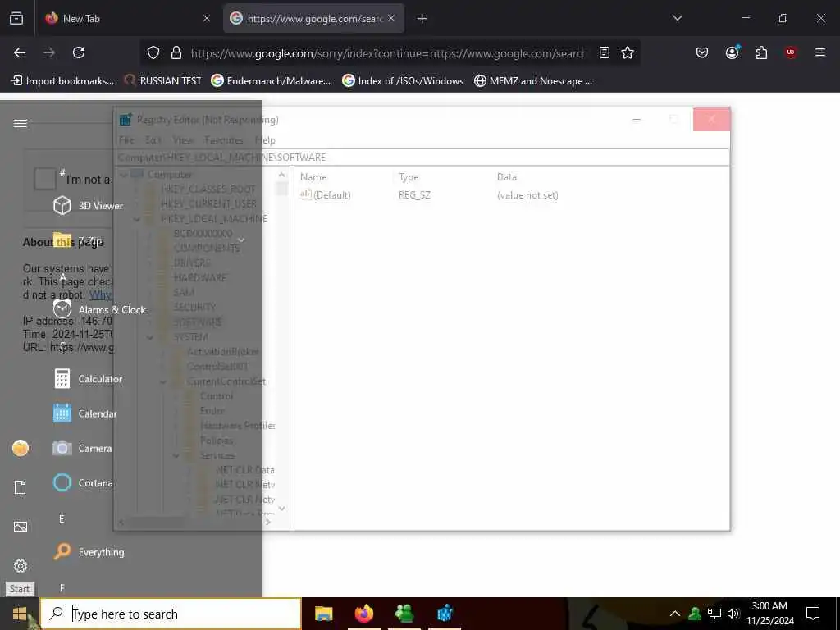Screen dimensions: 840x630
Task: Reload the current Google page
Action: tap(79, 52)
